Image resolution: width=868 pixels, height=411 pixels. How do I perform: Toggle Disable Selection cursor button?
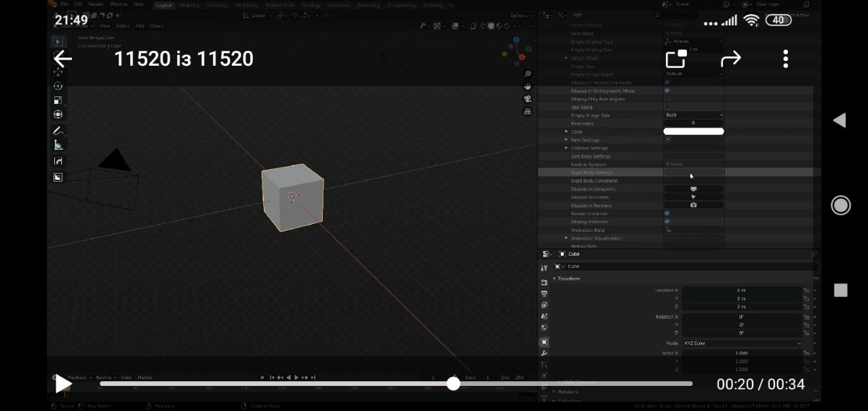693,197
